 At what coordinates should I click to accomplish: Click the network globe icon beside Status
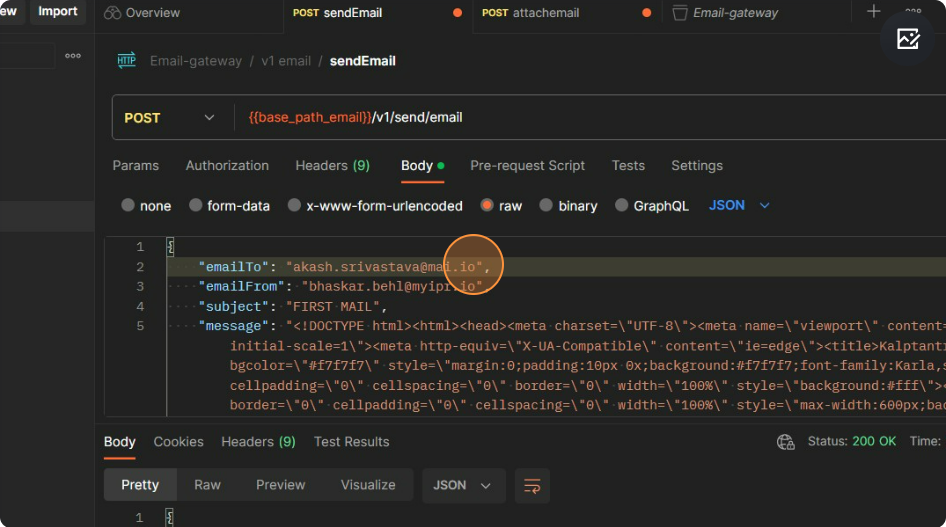[x=786, y=442]
